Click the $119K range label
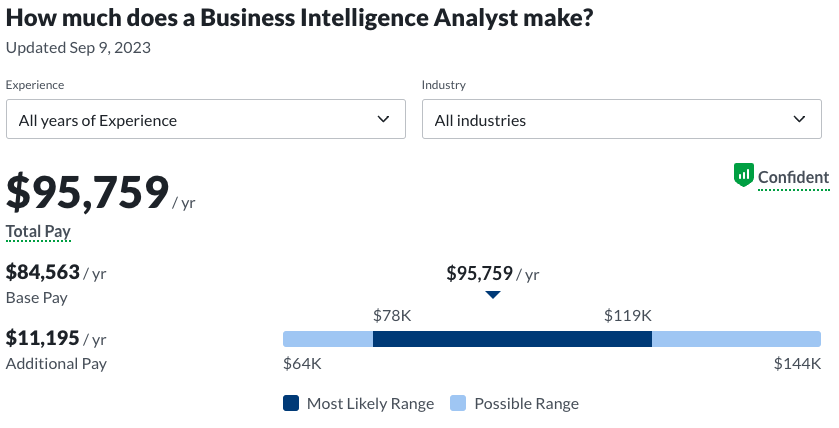Image resolution: width=839 pixels, height=428 pixels. tap(628, 316)
